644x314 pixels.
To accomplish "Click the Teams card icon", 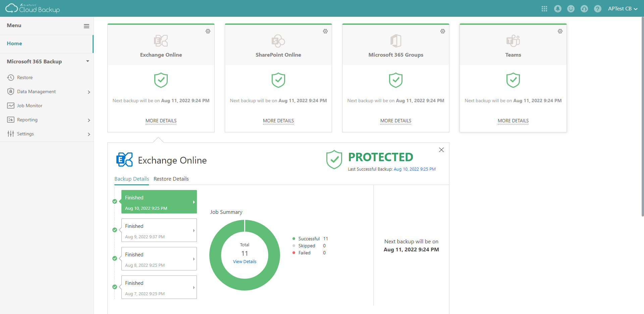I will click(513, 41).
